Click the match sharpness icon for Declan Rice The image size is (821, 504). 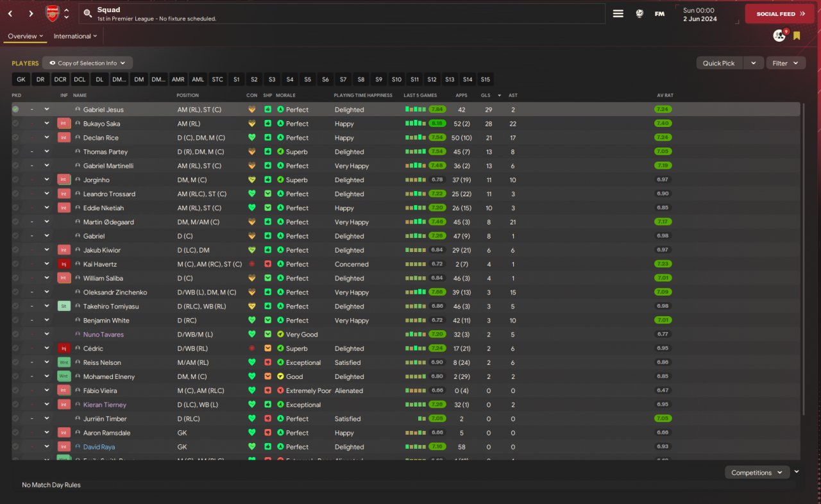[267, 138]
